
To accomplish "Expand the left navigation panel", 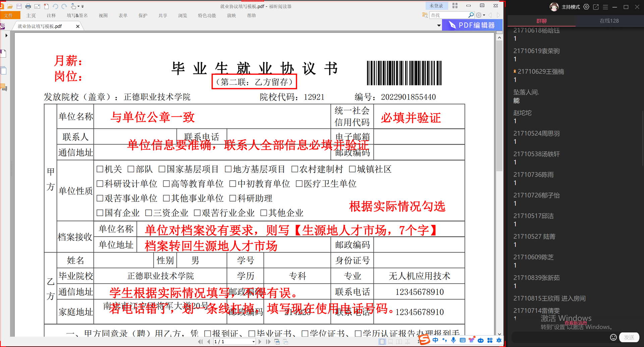I will coord(6,35).
